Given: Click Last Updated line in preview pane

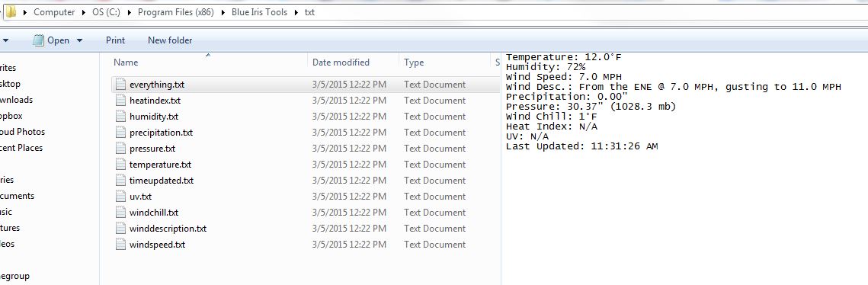Looking at the screenshot, I should (581, 146).
